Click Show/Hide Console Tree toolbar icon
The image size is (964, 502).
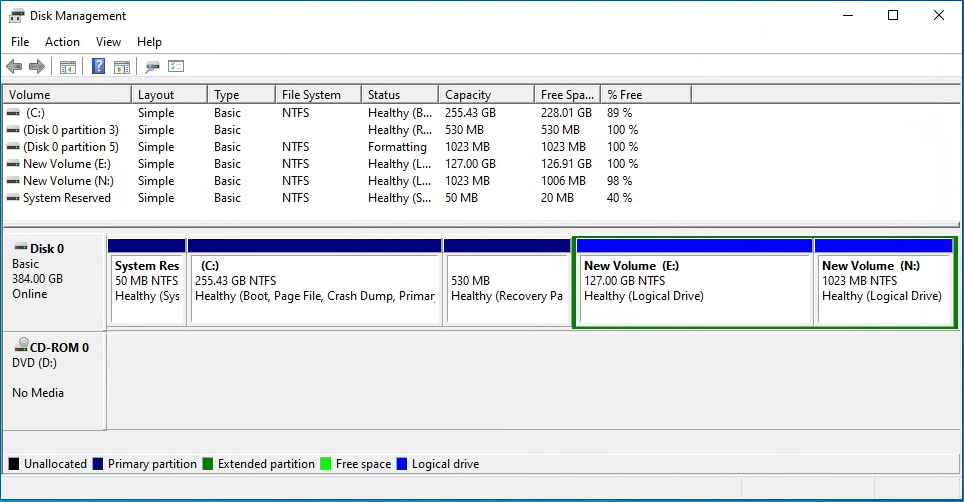click(68, 67)
